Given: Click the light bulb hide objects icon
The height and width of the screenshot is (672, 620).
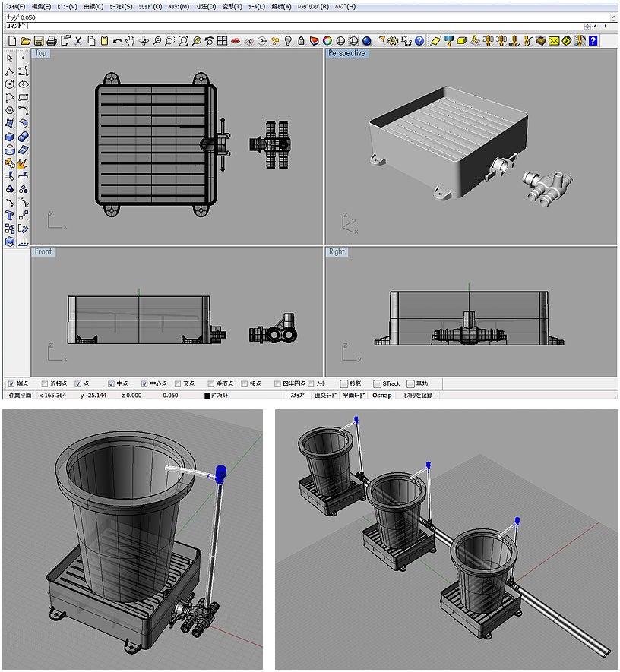Looking at the screenshot, I should click(x=288, y=40).
